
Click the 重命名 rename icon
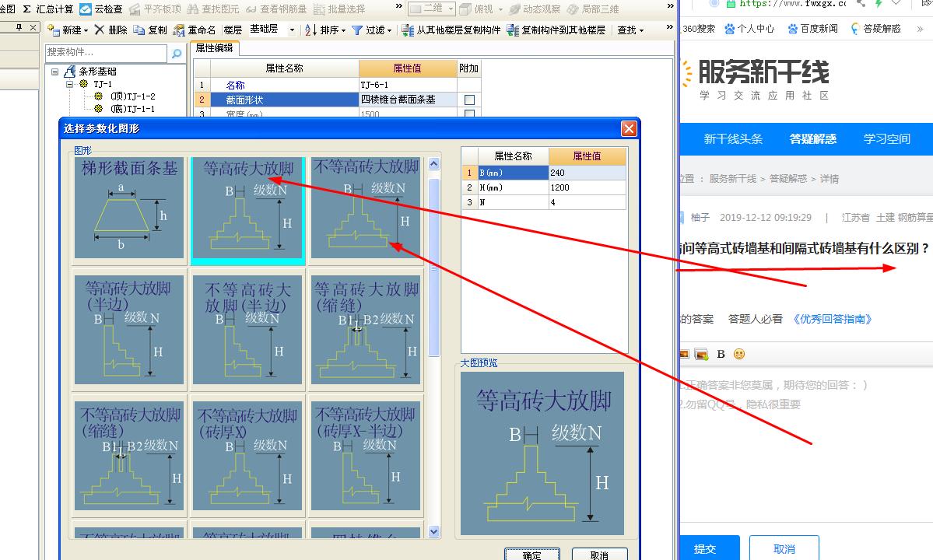(178, 30)
